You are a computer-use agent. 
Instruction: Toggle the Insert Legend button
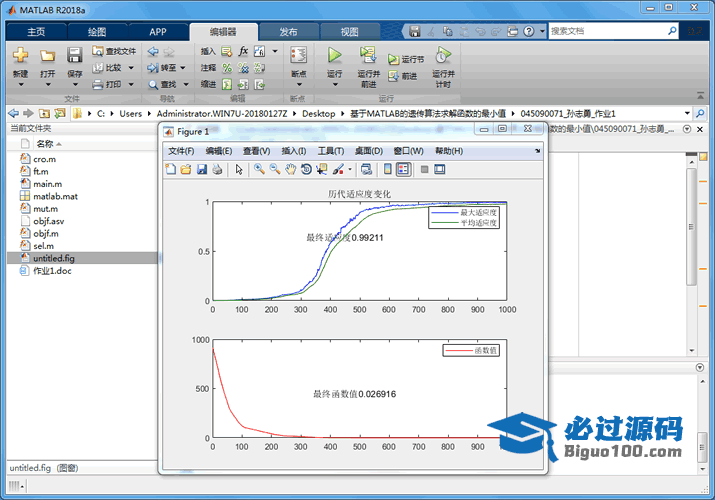[x=402, y=169]
